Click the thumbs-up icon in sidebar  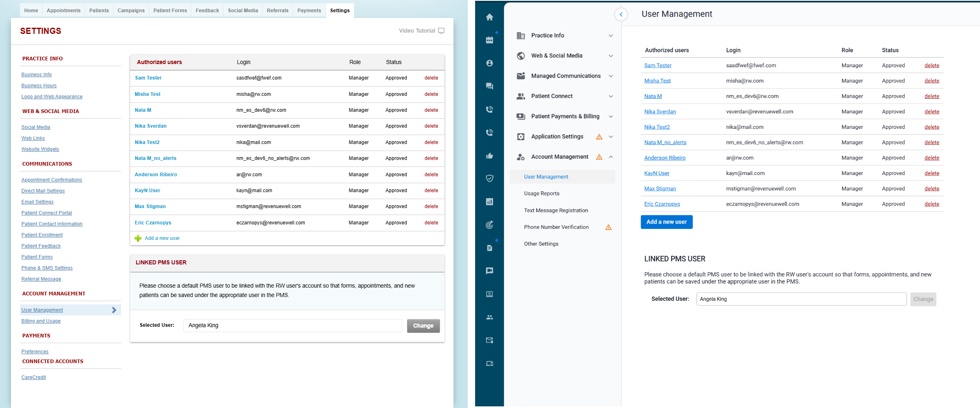click(x=489, y=155)
